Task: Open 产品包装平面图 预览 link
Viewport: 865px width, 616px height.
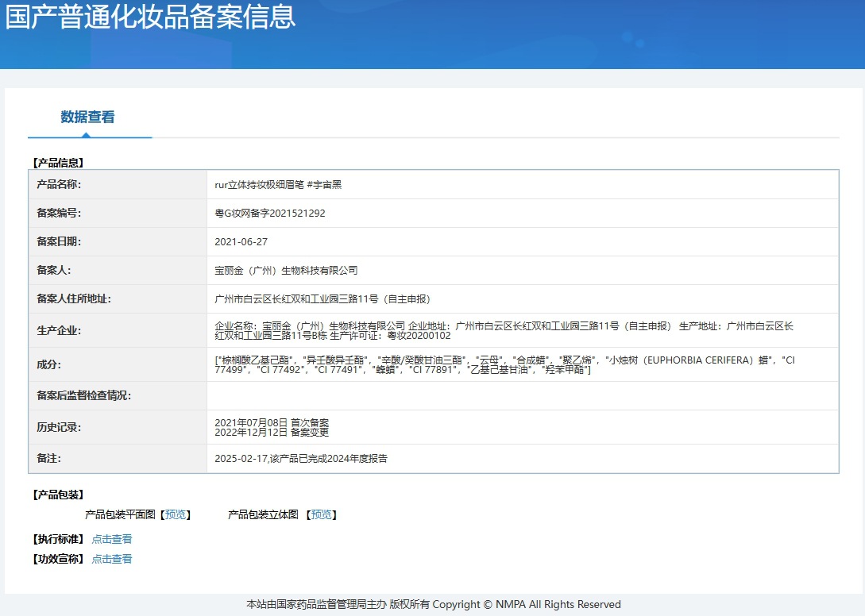Action: pyautogui.click(x=176, y=514)
